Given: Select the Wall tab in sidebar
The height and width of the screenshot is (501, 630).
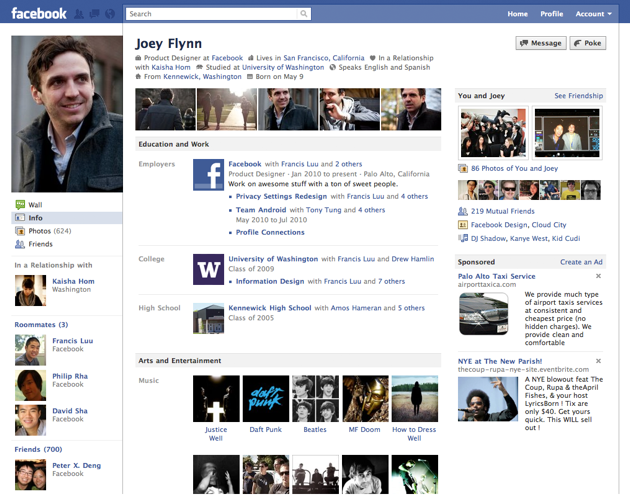Looking at the screenshot, I should (35, 204).
